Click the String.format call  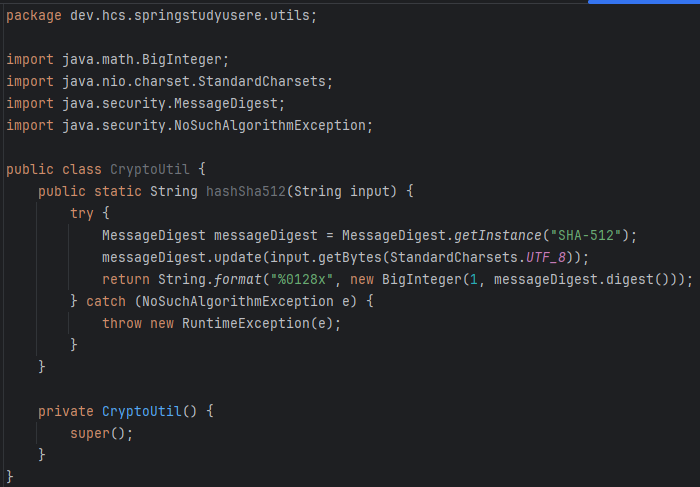(209, 279)
